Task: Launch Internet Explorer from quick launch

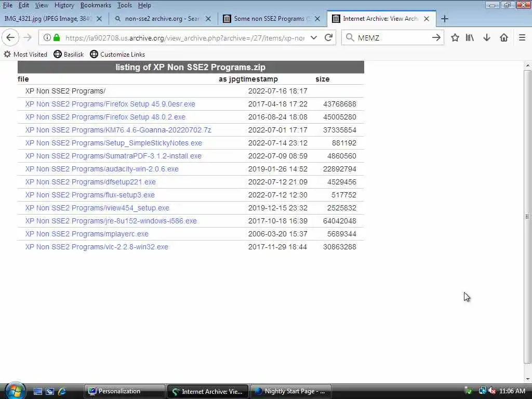Action: pos(62,392)
